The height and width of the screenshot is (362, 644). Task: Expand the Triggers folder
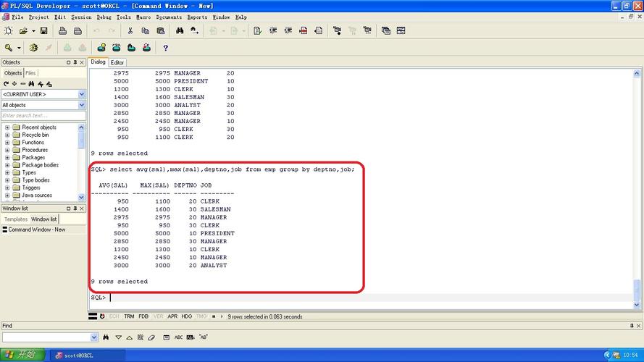tap(7, 188)
